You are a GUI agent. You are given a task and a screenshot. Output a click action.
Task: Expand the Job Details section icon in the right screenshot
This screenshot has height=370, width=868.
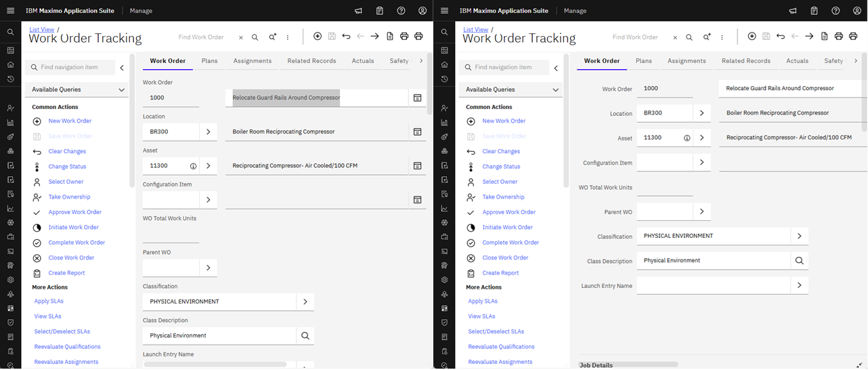coord(859,365)
